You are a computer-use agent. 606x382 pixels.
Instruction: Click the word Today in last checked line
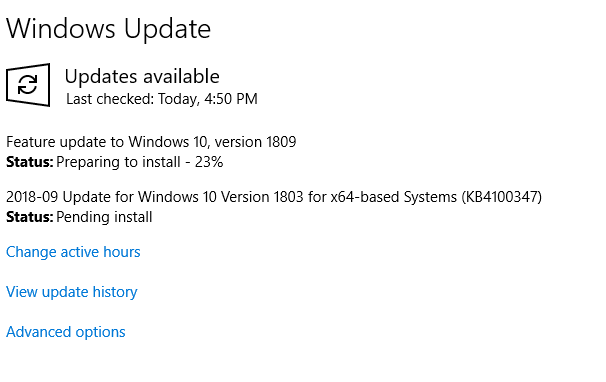coord(179,99)
